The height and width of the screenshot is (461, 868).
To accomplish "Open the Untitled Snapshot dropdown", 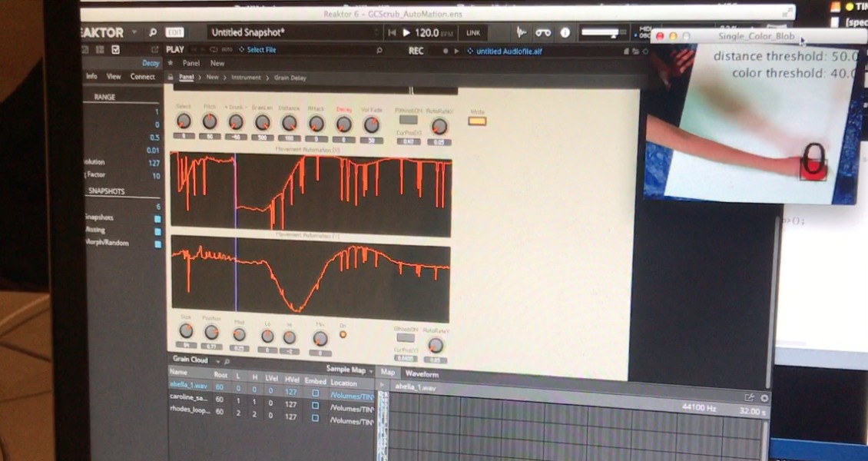I will click(x=294, y=32).
